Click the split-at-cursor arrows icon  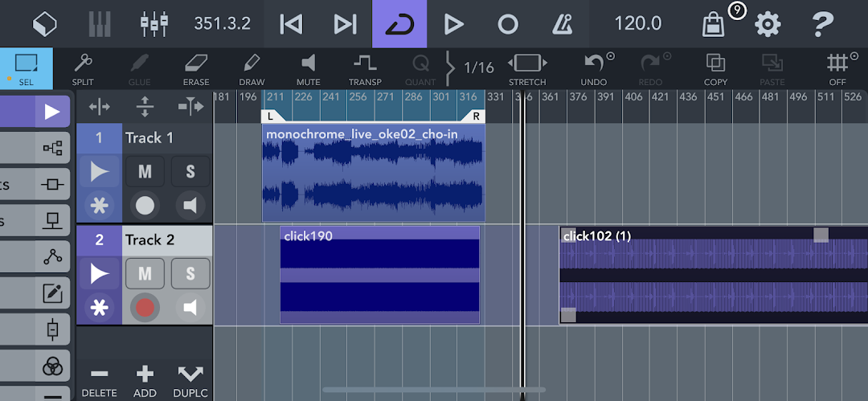click(190, 106)
